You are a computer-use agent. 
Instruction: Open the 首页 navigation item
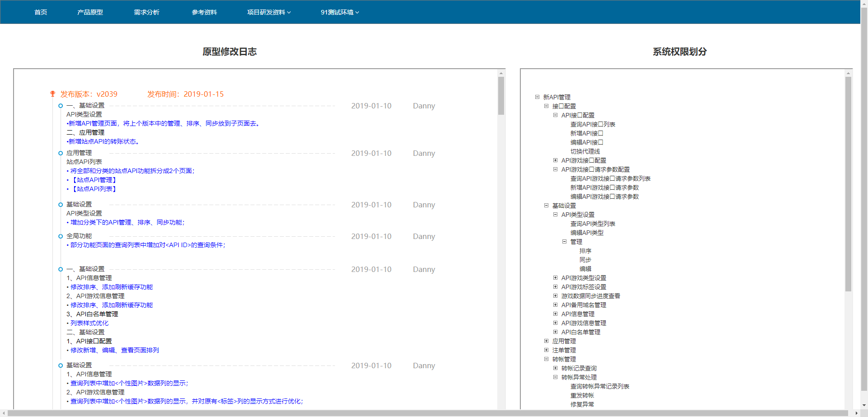[x=41, y=12]
